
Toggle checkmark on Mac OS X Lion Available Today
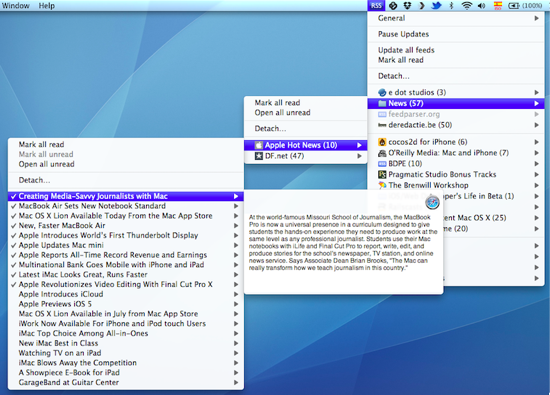pyautogui.click(x=14, y=216)
